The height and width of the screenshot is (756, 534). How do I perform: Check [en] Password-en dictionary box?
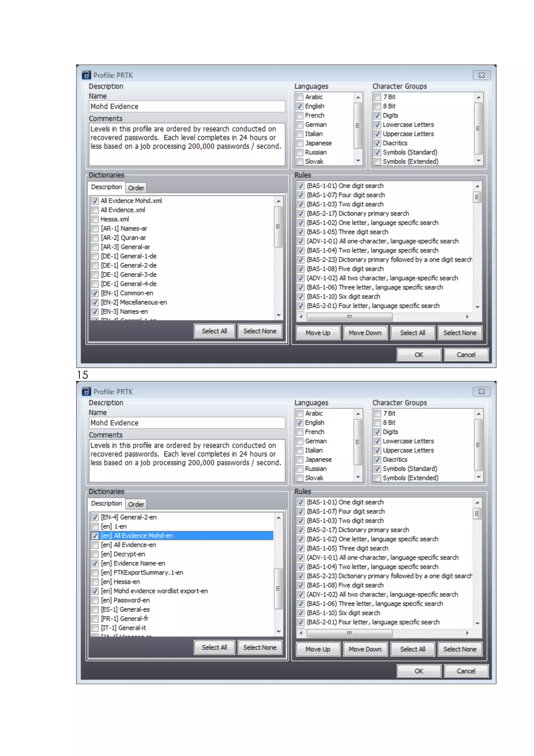(x=95, y=600)
